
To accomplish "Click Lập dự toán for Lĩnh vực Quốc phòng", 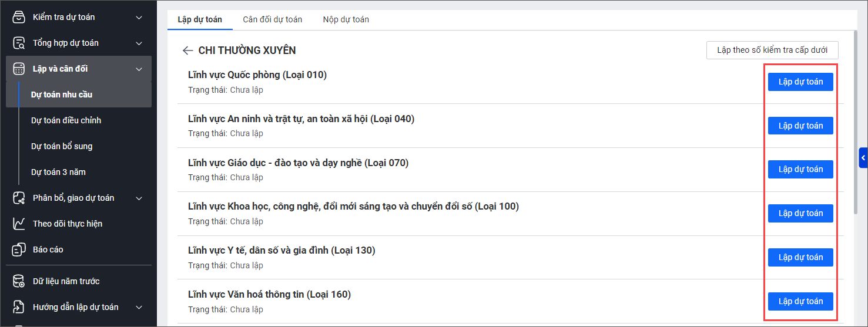I will coord(800,82).
